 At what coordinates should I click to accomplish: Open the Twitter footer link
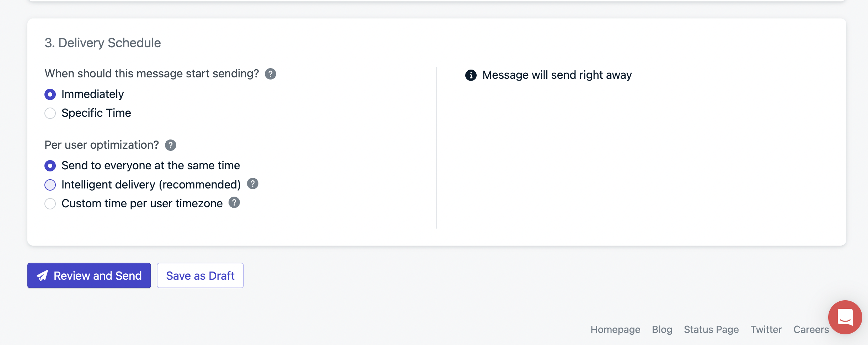tap(766, 329)
